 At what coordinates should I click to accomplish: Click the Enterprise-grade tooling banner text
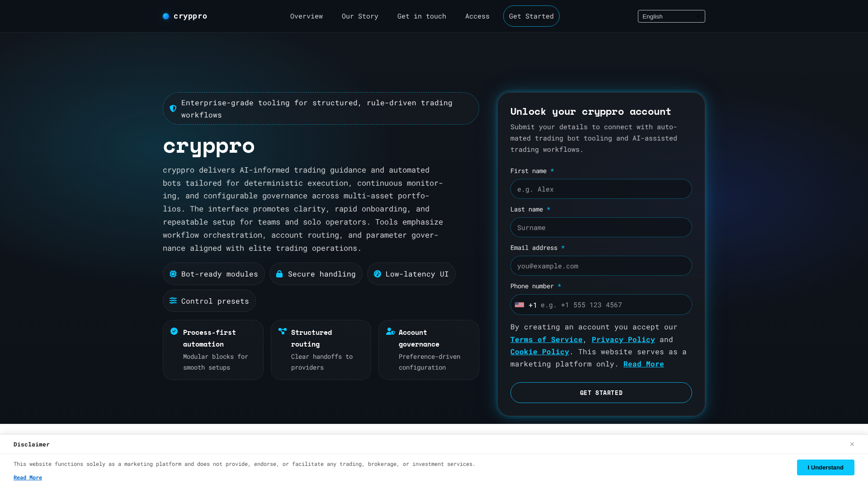317,108
